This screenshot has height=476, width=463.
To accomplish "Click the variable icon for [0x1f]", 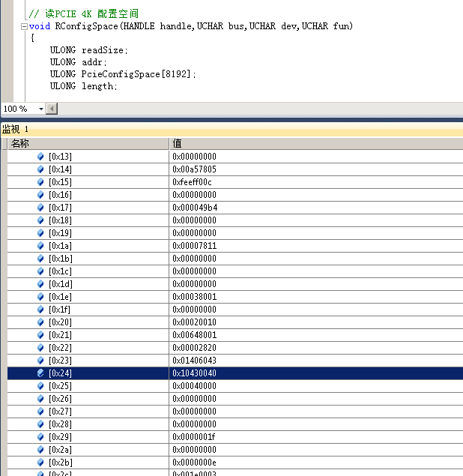I will [40, 310].
